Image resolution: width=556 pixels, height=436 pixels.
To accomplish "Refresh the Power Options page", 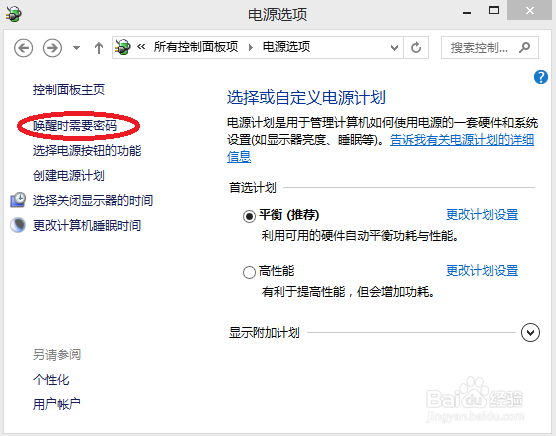I will 416,47.
